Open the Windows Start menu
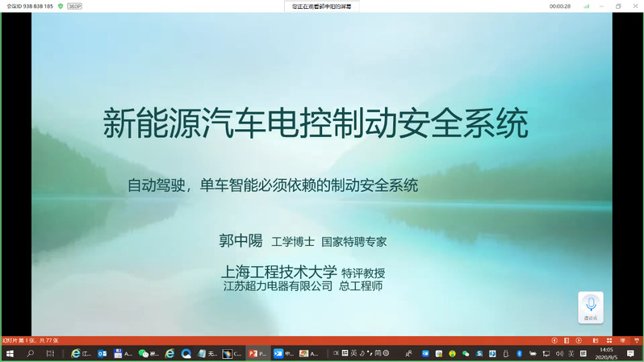This screenshot has height=362, width=644. pyautogui.click(x=8, y=353)
